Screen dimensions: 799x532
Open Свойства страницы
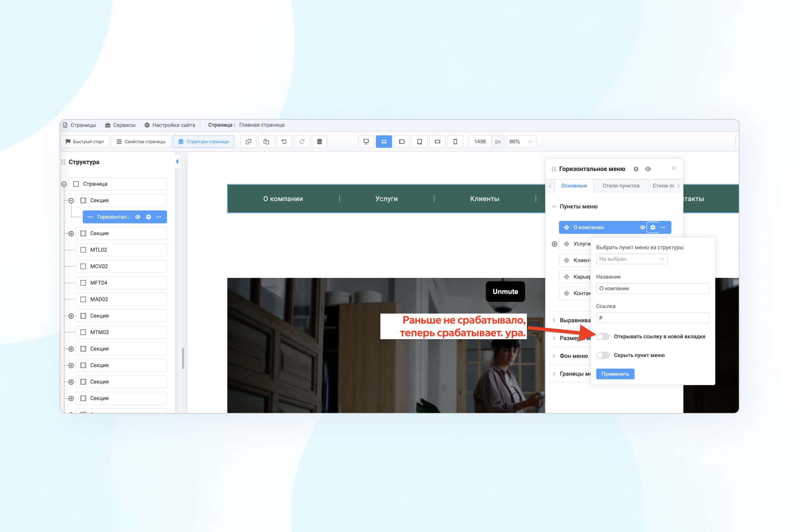(141, 142)
